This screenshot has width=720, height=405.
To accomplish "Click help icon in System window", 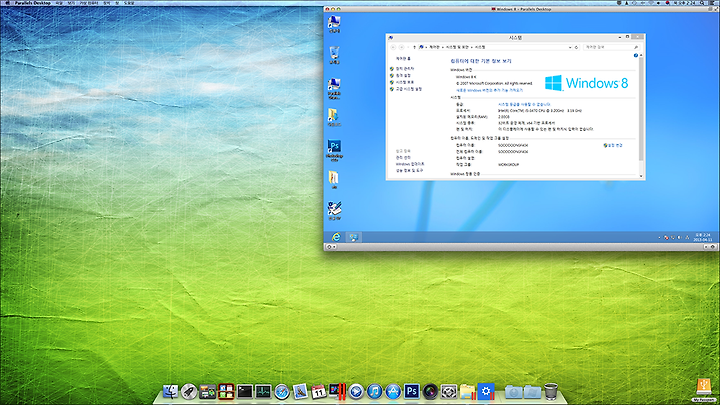I will tap(636, 55).
